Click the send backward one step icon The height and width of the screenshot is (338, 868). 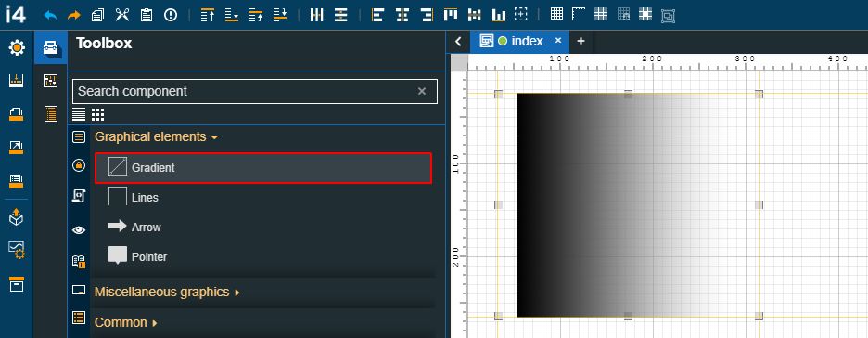click(x=280, y=15)
